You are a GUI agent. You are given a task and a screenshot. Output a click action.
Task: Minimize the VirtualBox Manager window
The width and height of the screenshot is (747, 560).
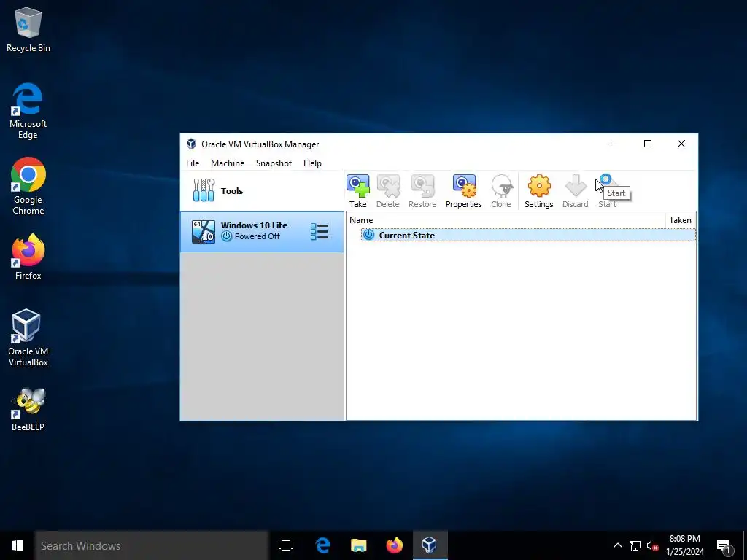[x=615, y=144]
